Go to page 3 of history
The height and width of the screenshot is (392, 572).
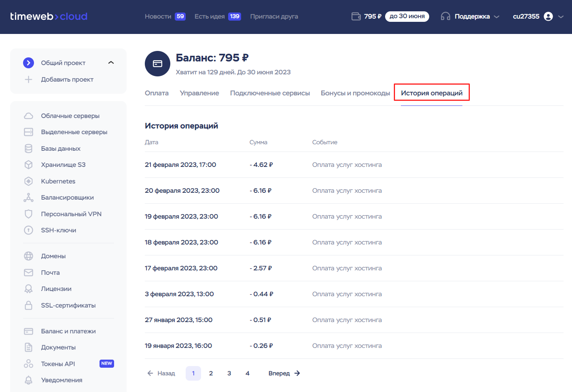tap(229, 373)
